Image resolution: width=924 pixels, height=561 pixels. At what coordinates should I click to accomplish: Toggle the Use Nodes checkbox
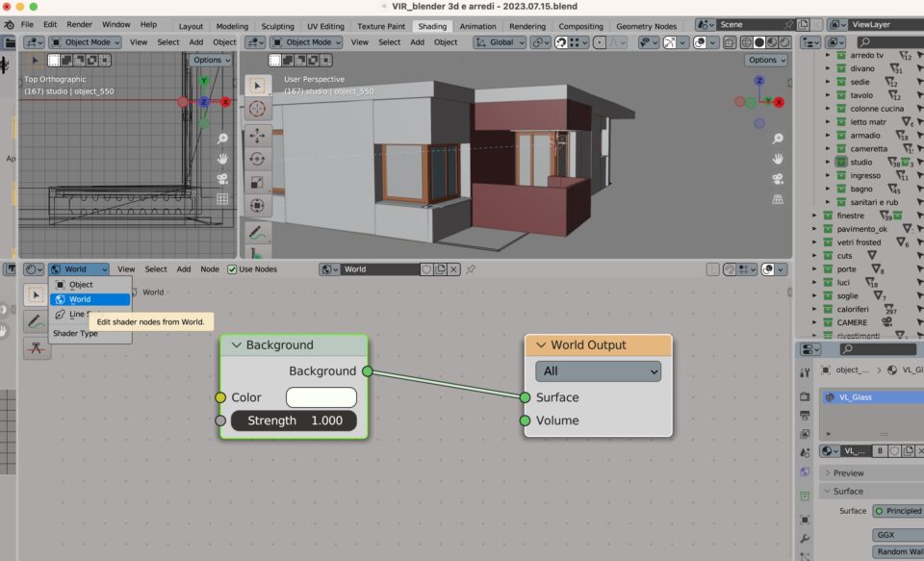pyautogui.click(x=231, y=269)
